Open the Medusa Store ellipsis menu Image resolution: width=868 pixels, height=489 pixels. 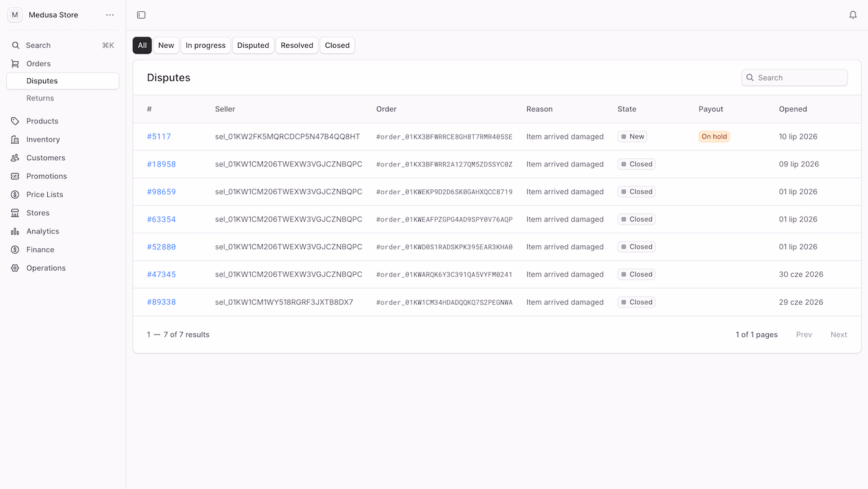tap(110, 15)
